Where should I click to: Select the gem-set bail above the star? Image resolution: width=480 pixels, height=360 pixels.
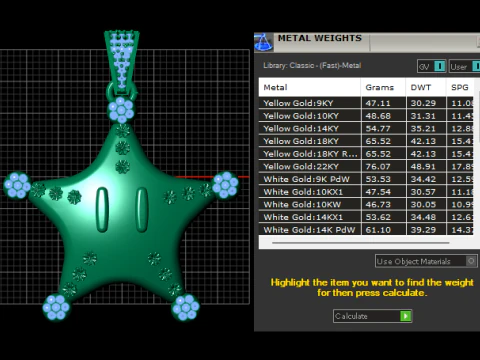tap(122, 62)
